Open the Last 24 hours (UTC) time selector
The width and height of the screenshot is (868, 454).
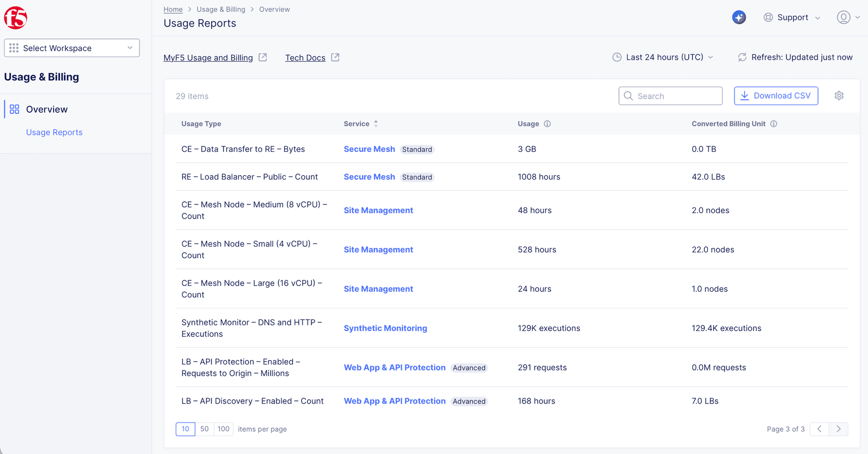[663, 57]
